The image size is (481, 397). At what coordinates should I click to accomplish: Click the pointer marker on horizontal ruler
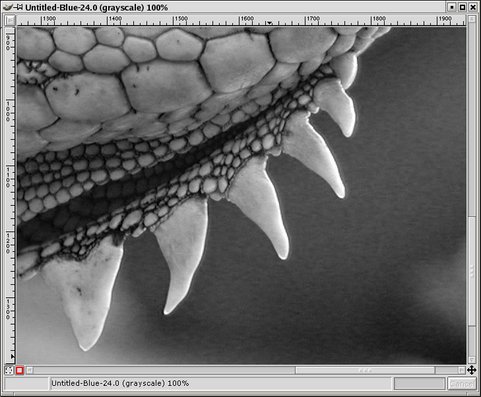point(269,23)
